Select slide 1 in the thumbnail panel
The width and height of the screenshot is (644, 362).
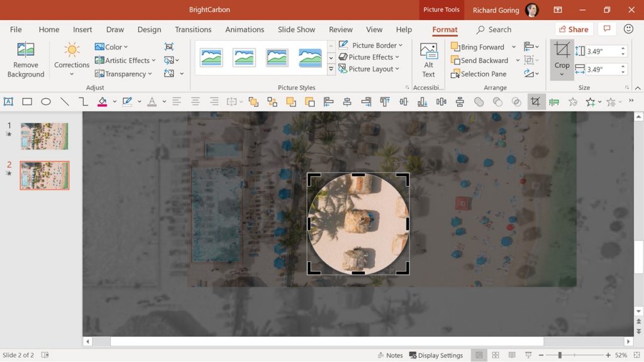(44, 136)
